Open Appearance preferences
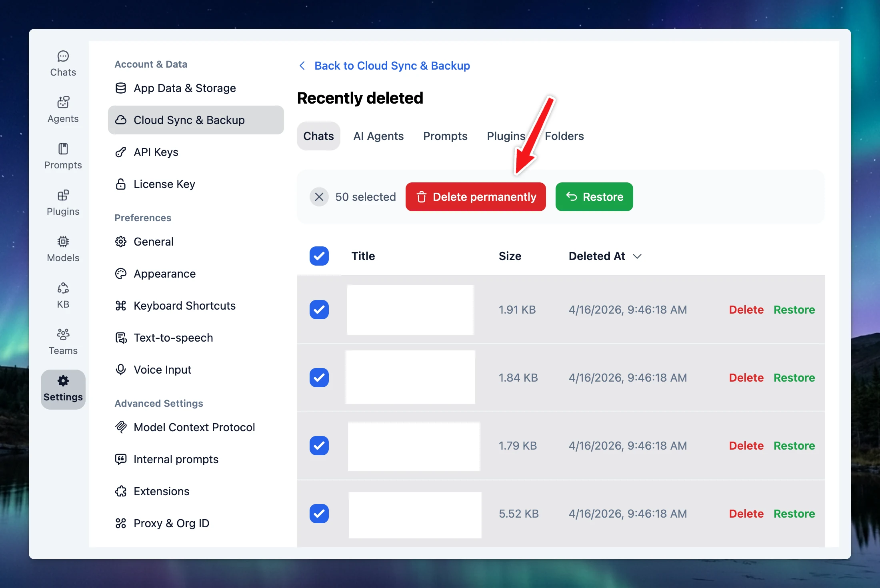Screen dimensions: 880x588 click(196, 274)
